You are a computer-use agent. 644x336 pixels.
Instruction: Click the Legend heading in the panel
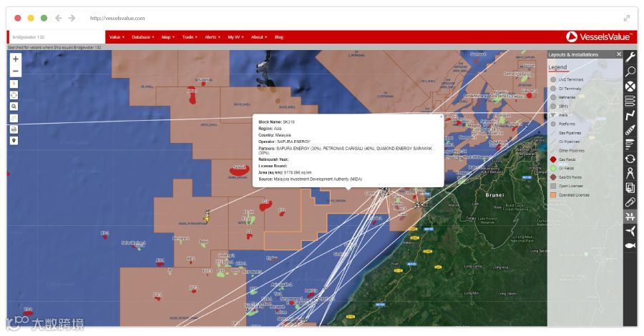(557, 67)
